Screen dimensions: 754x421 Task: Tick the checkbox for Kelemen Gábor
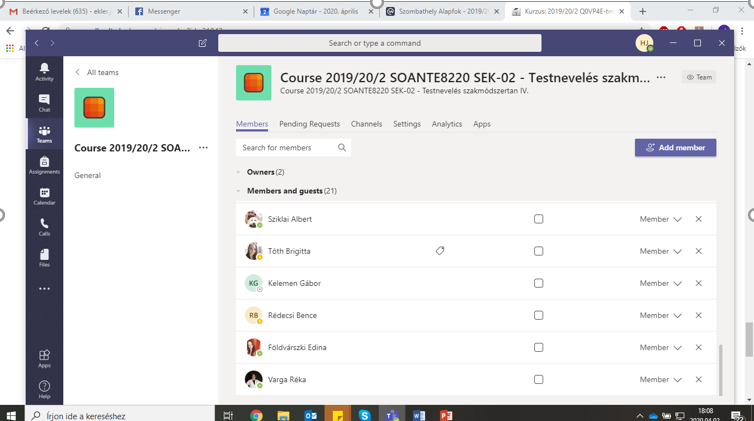[539, 284]
